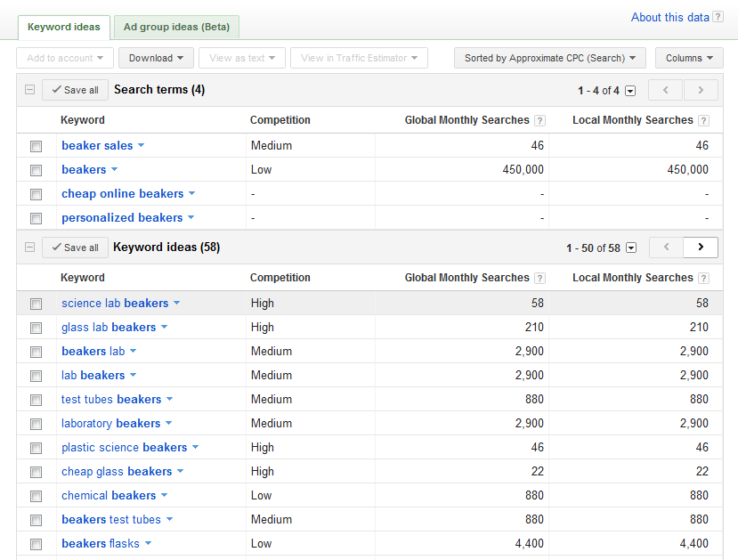The image size is (738, 560).
Task: Open the About this data link
Action: pos(669,17)
